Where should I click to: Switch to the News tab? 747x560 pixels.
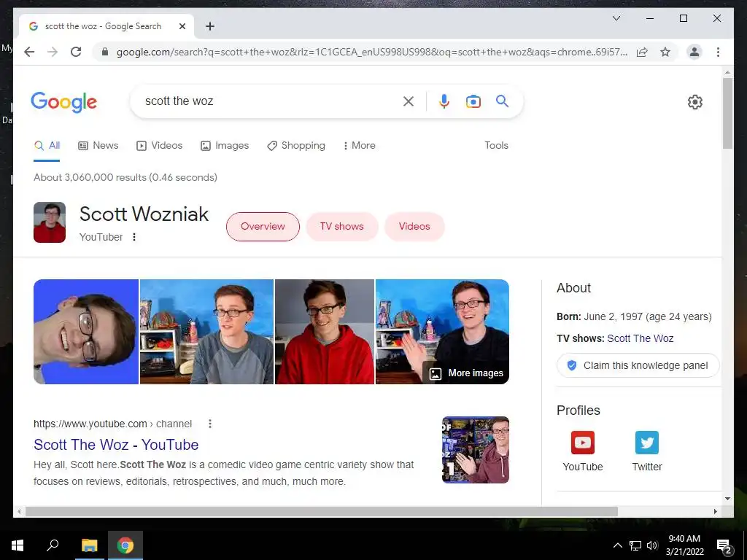pyautogui.click(x=98, y=146)
